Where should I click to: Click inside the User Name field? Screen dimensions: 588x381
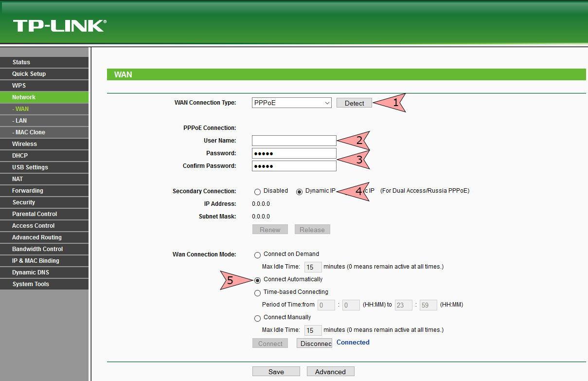pos(294,140)
